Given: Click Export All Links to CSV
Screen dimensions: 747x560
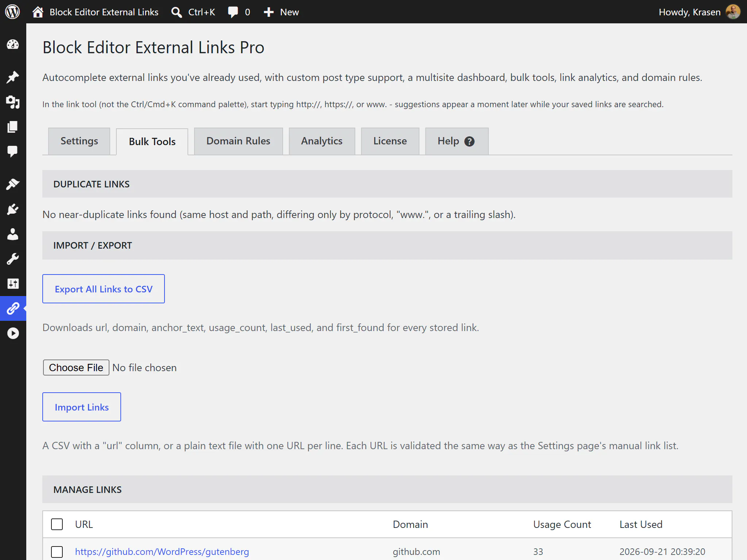Looking at the screenshot, I should 104,289.
